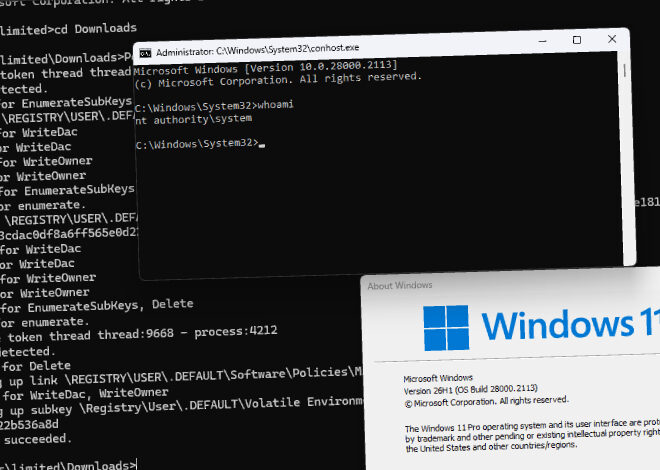This screenshot has height=470, width=660.
Task: Click the 'for Delete' line in background terminal
Action: tap(36, 366)
